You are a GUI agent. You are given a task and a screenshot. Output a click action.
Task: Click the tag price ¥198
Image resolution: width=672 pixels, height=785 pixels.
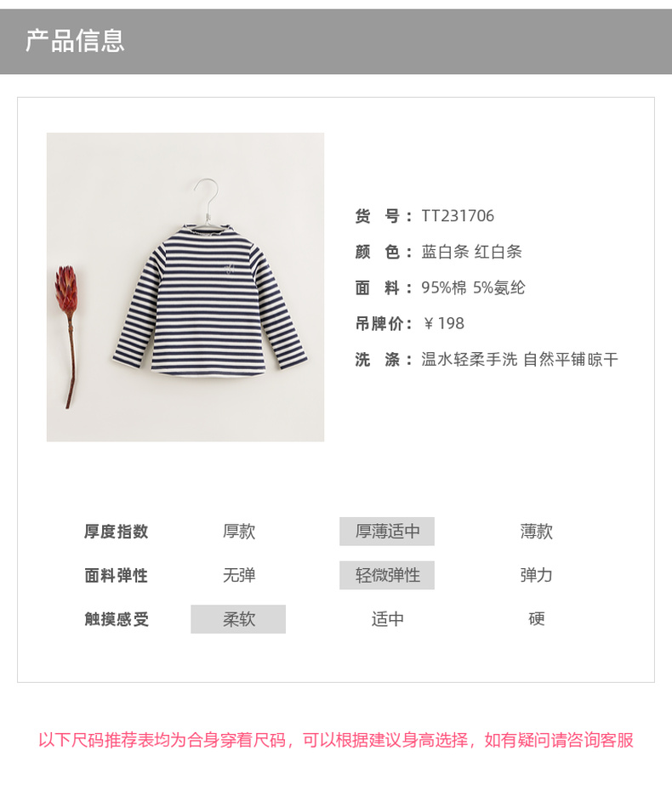point(444,323)
